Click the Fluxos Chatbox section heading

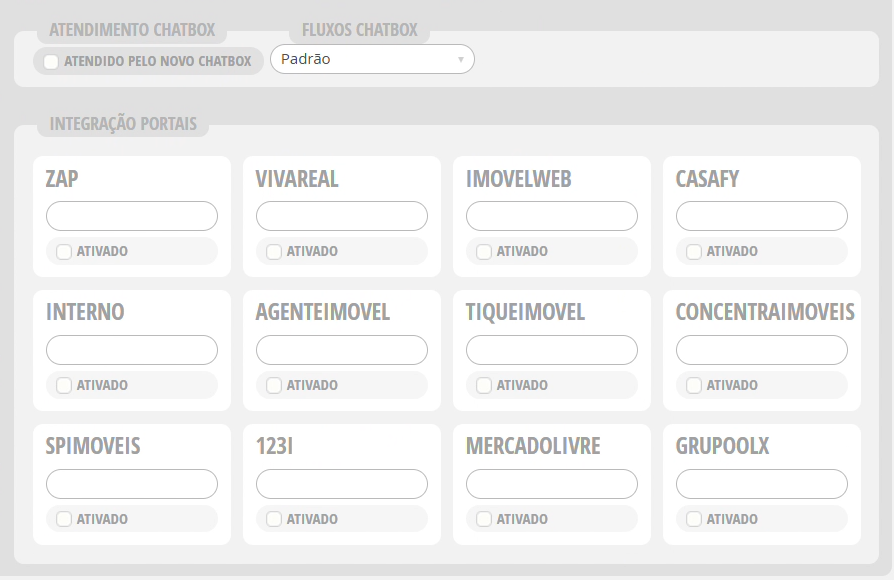click(360, 30)
